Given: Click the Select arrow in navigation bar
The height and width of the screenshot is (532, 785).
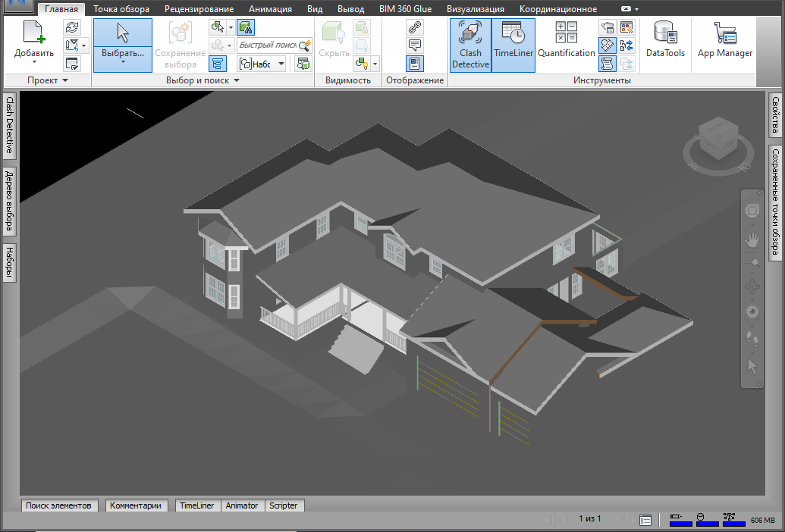Looking at the screenshot, I should point(752,366).
